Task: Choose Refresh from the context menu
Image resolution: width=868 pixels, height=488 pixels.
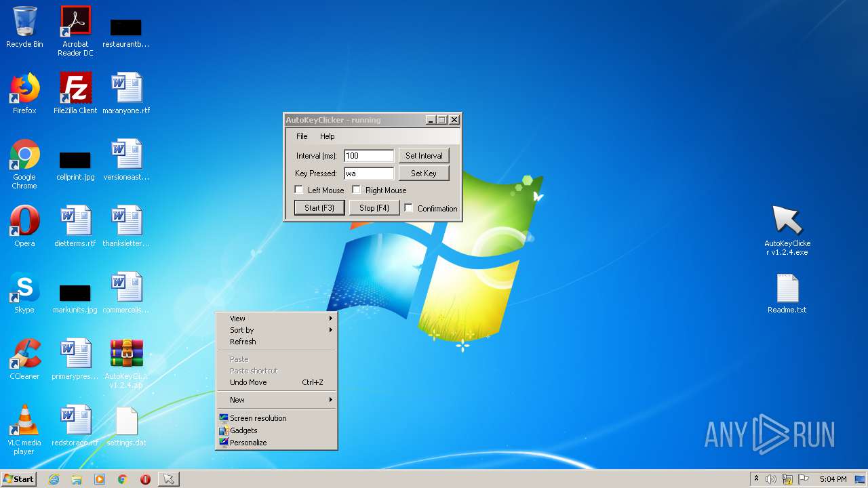Action: coord(277,342)
